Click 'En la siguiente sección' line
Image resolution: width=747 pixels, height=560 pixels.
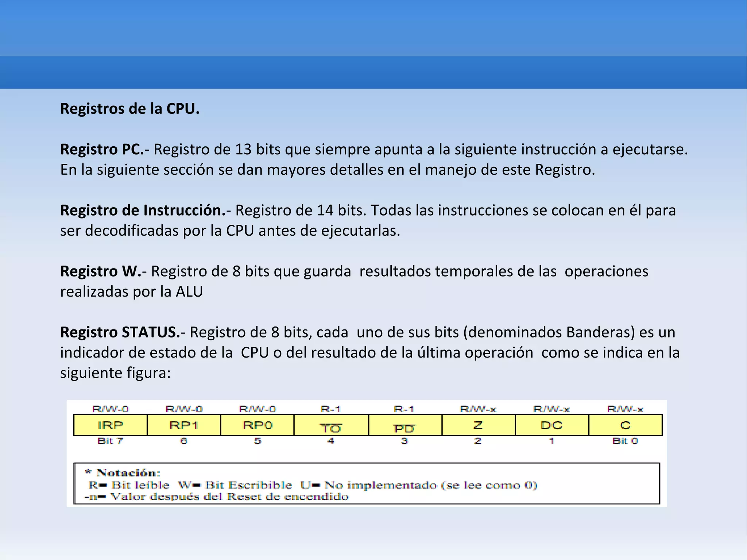point(328,170)
